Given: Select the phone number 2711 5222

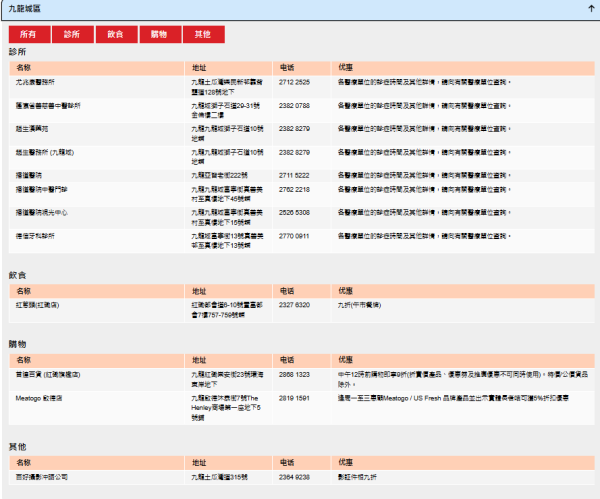Looking at the screenshot, I should coord(294,175).
